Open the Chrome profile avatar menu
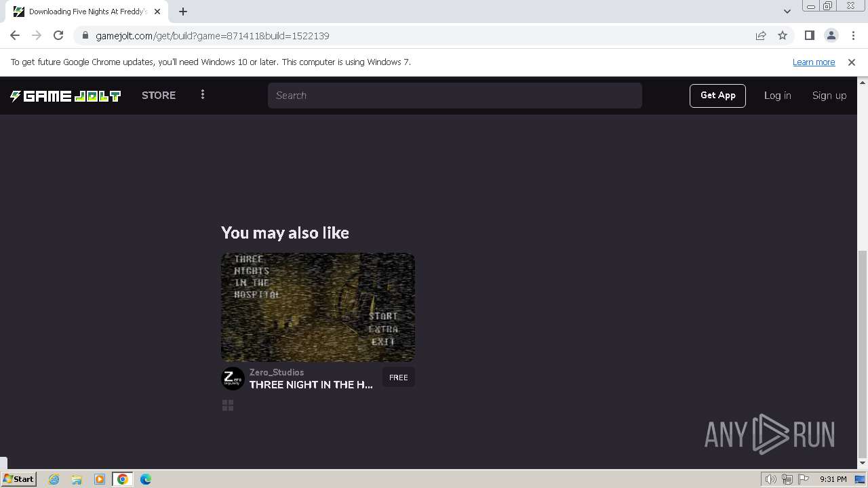 point(831,35)
